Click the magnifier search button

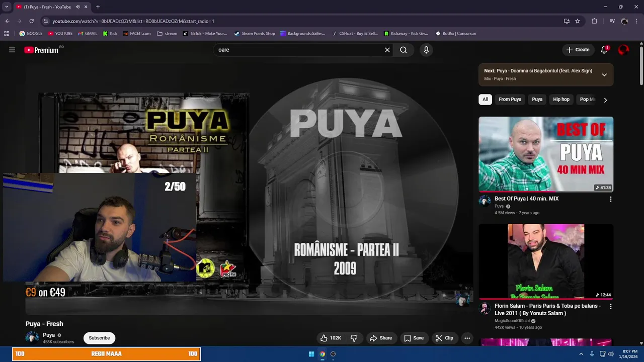tap(404, 50)
